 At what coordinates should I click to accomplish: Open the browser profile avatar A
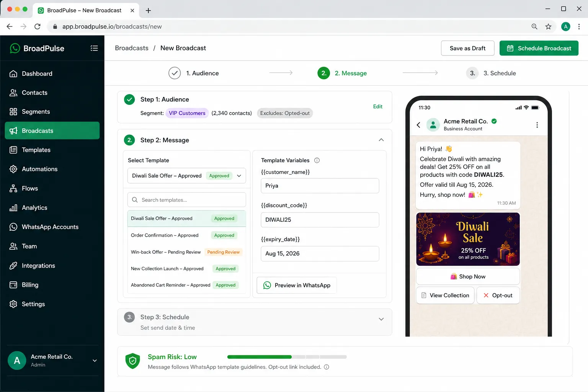(x=565, y=26)
